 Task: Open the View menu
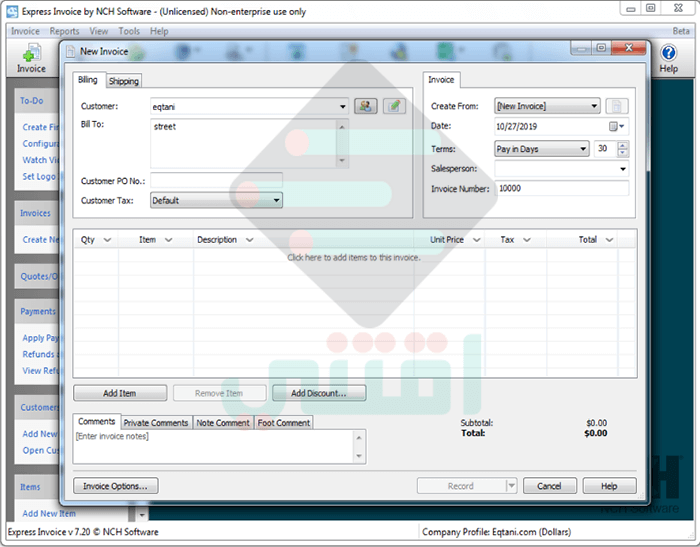(x=99, y=31)
